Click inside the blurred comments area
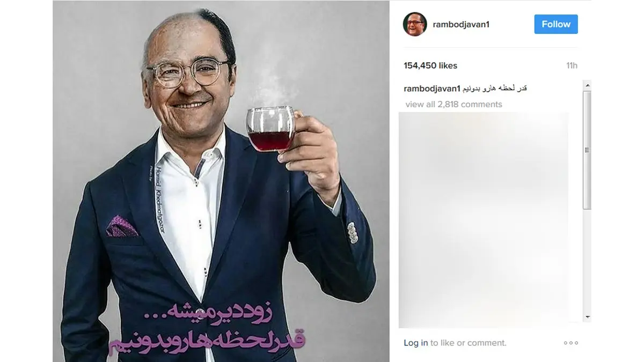The width and height of the screenshot is (644, 362). pos(484,219)
